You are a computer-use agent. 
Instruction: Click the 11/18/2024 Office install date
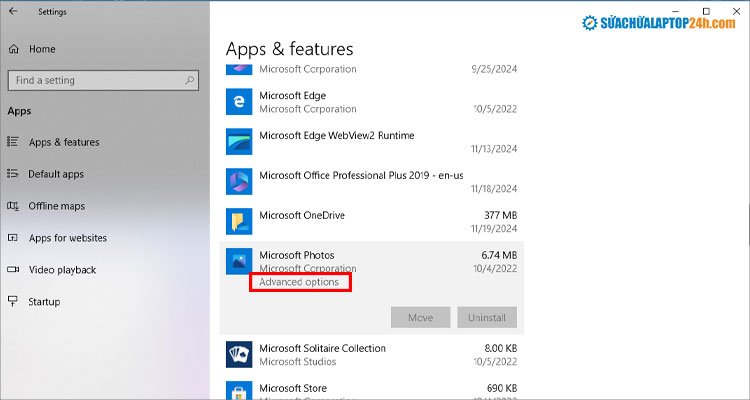(494, 189)
